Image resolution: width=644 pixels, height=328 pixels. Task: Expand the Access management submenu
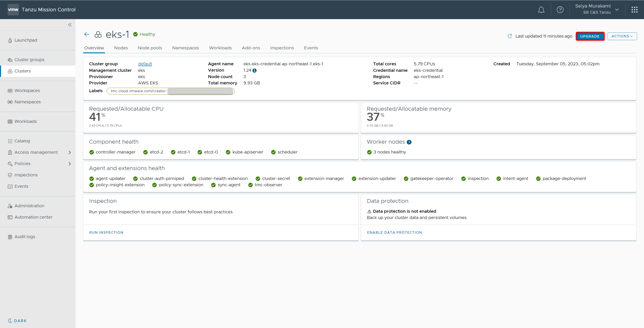coord(70,152)
